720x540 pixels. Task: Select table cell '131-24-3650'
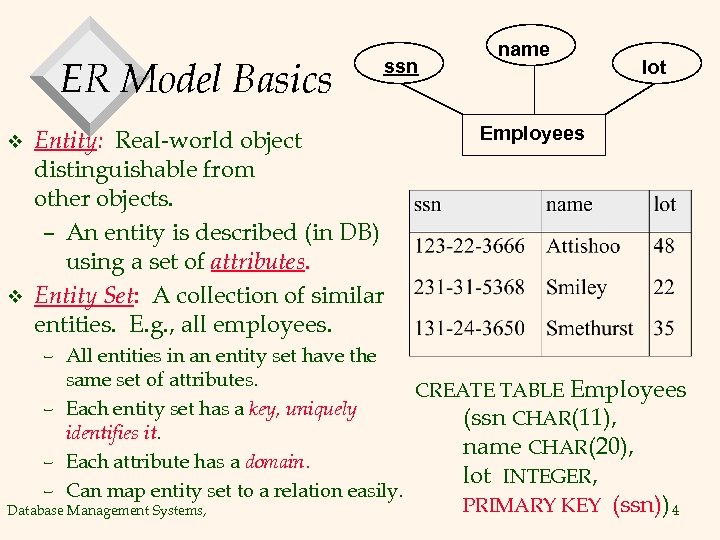pyautogui.click(x=469, y=328)
